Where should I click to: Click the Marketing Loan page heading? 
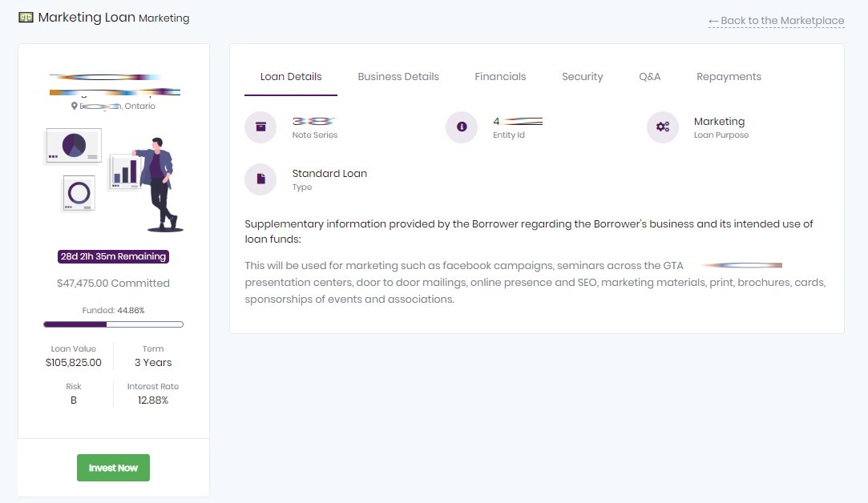point(87,17)
